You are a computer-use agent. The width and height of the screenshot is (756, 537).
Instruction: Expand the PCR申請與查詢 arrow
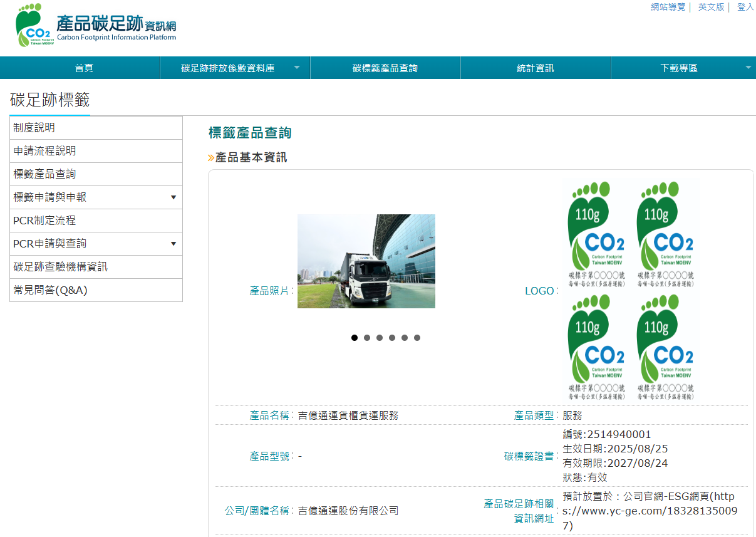(x=173, y=244)
